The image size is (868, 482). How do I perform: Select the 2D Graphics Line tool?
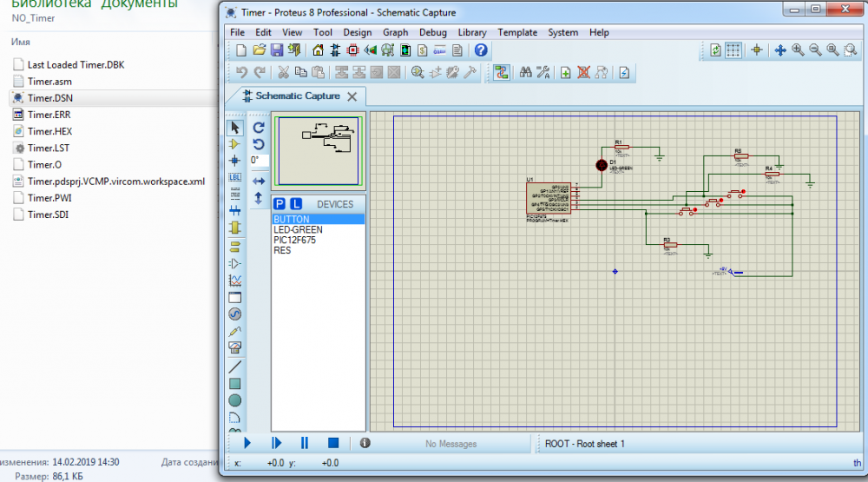(x=234, y=366)
